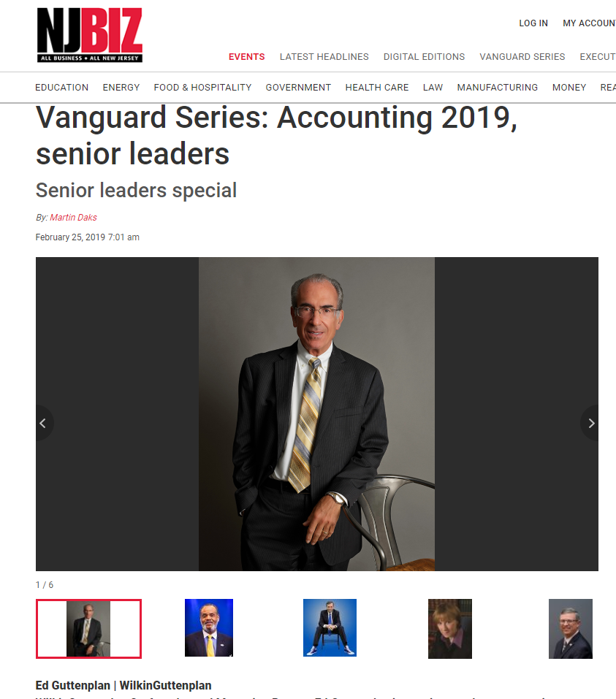Screen dimensions: 616x699
Task: Open Vanguard Series menu link
Action: [522, 57]
